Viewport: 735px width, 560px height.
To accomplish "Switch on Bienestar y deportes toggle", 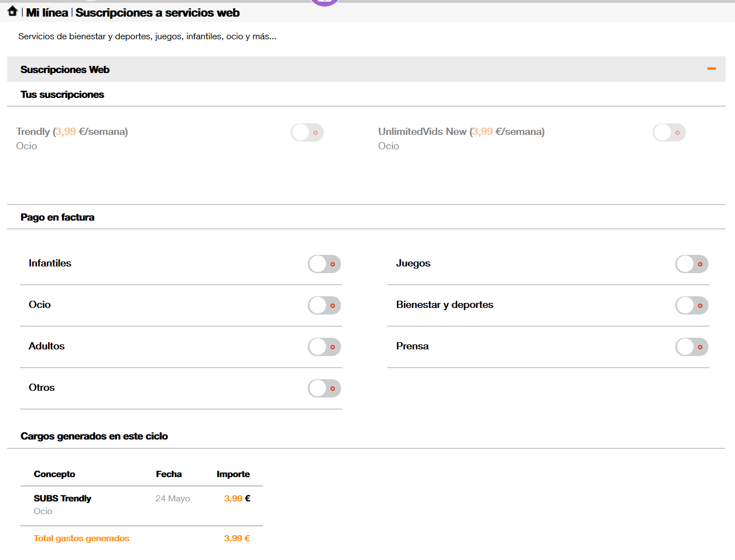I will [692, 306].
